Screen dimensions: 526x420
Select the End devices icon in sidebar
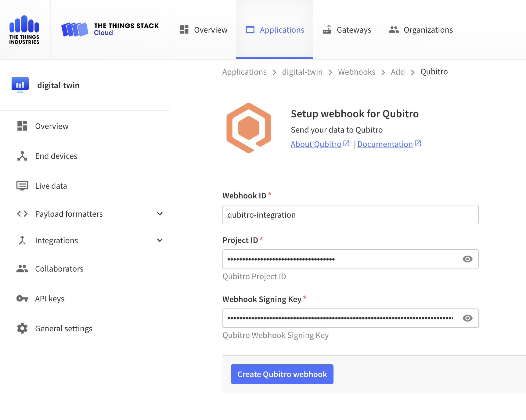click(x=21, y=156)
